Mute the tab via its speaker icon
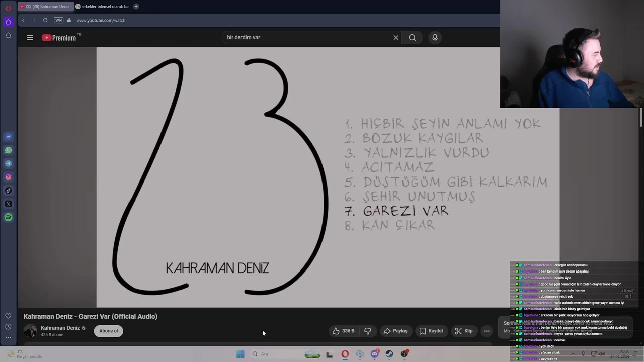 click(x=28, y=7)
